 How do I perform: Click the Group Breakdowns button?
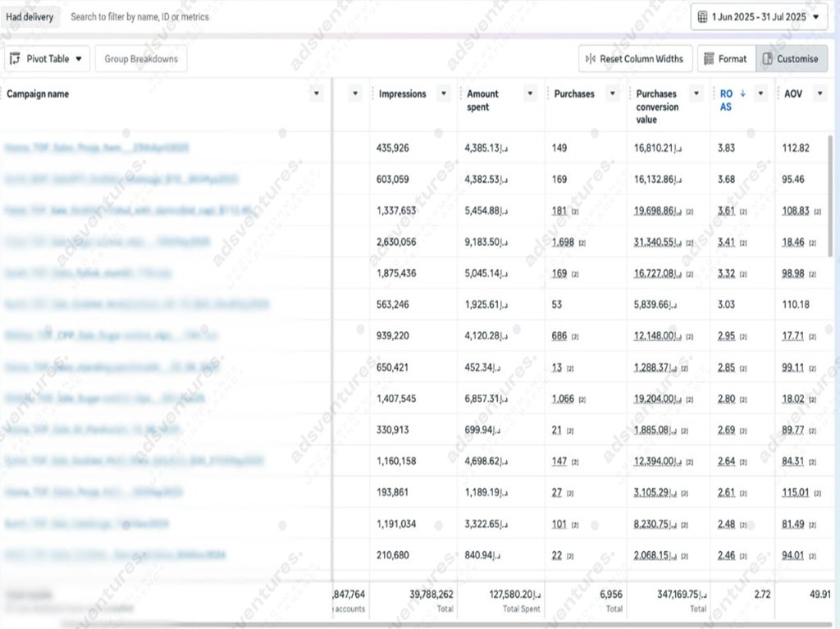click(x=141, y=59)
